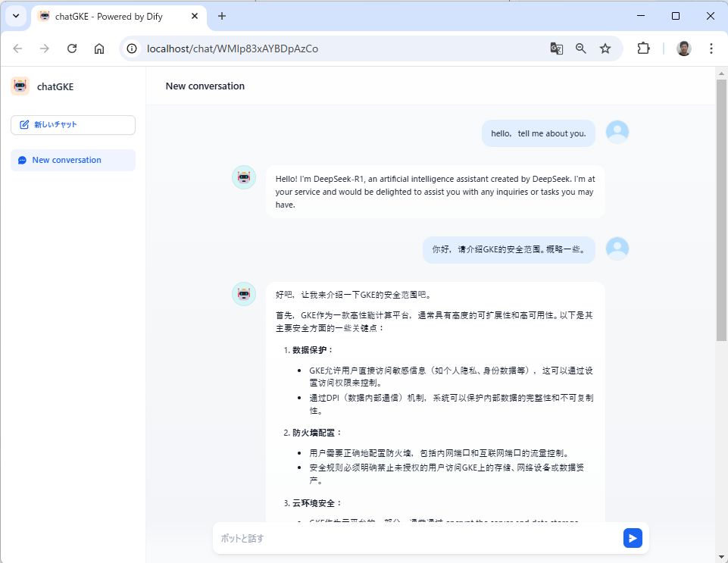Start a new chat with 新しいチャット
This screenshot has height=563, width=728.
[x=73, y=124]
